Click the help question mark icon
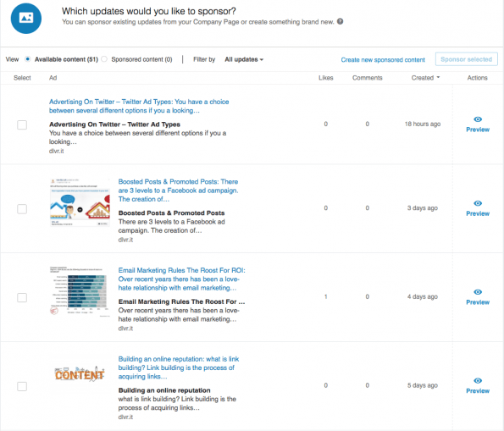This screenshot has width=504, height=431. click(340, 21)
